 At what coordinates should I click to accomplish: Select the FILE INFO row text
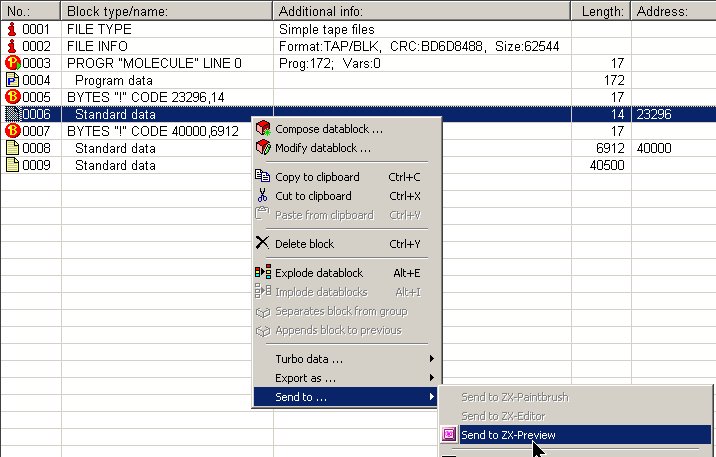pyautogui.click(x=97, y=46)
